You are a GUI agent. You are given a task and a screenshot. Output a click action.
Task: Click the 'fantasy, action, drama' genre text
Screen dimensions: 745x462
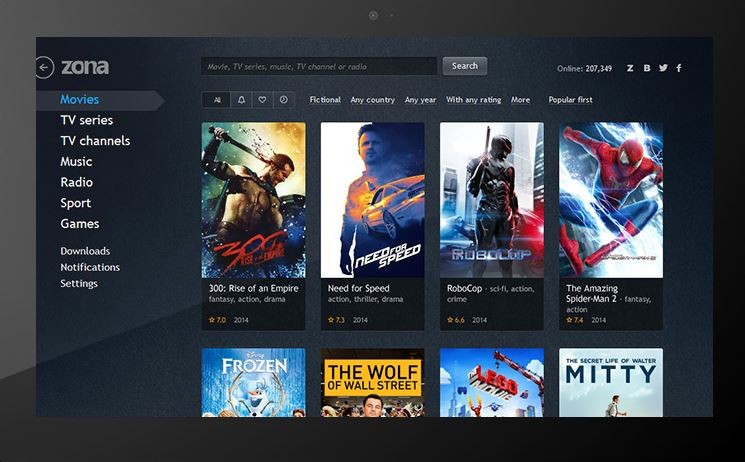click(247, 299)
